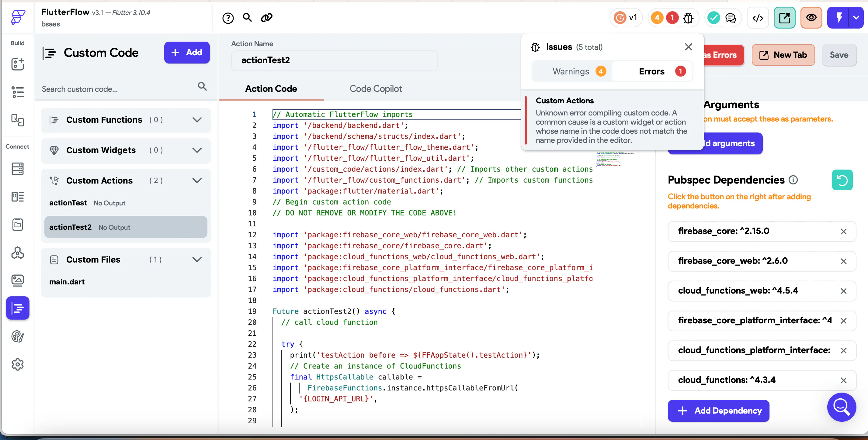Viewport: 868px width, 440px height.
Task: Close the Issues popup
Action: [x=688, y=47]
